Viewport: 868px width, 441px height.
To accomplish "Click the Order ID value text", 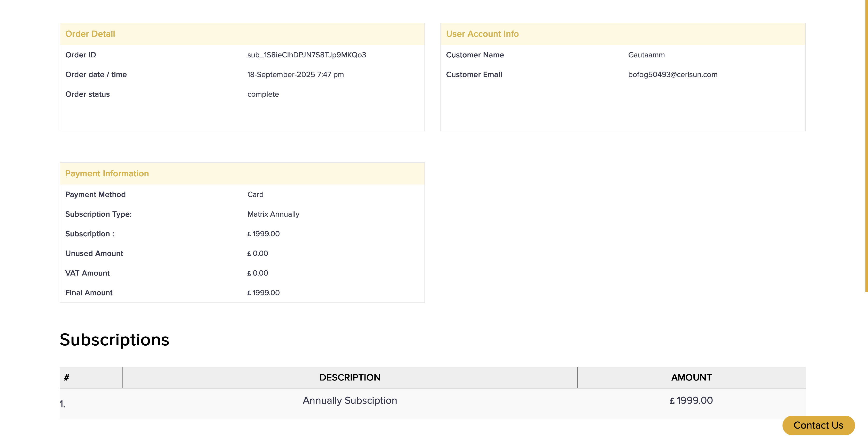I will pos(306,55).
